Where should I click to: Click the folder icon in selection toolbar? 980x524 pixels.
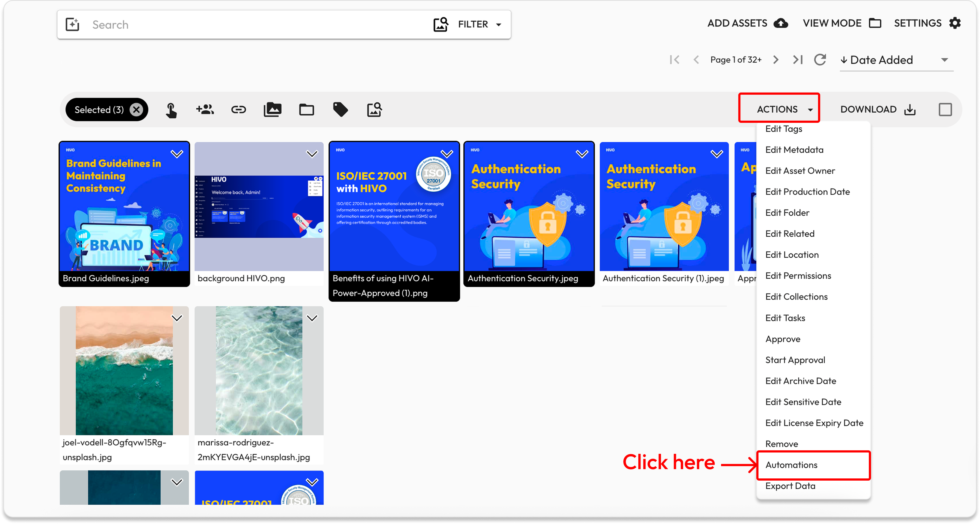point(306,110)
